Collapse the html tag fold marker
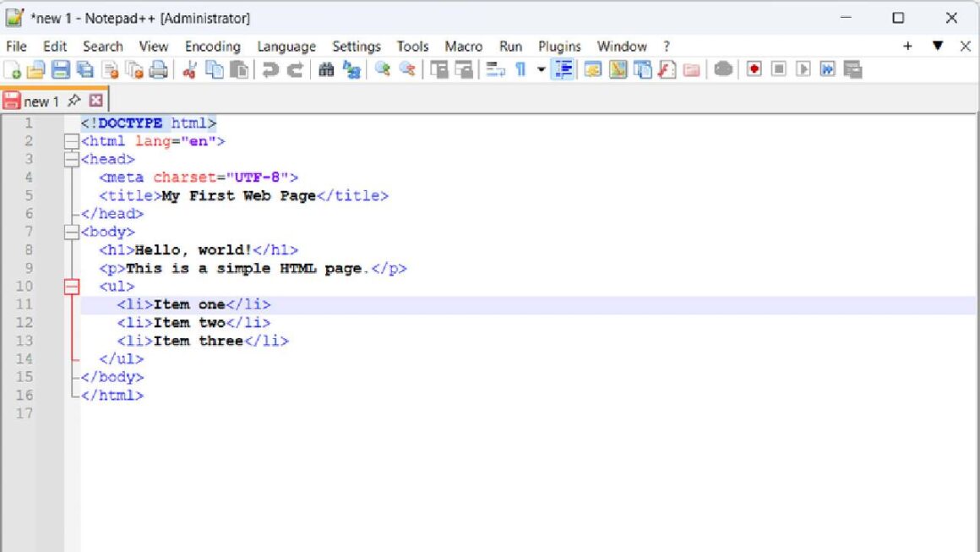Screen dimensions: 980x552 click(x=72, y=141)
